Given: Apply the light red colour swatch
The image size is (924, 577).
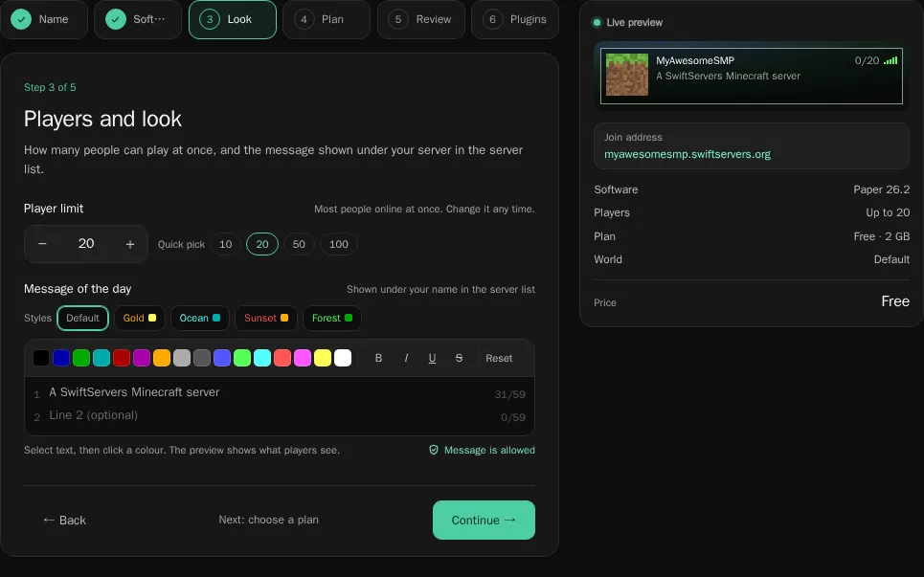Looking at the screenshot, I should coord(282,358).
